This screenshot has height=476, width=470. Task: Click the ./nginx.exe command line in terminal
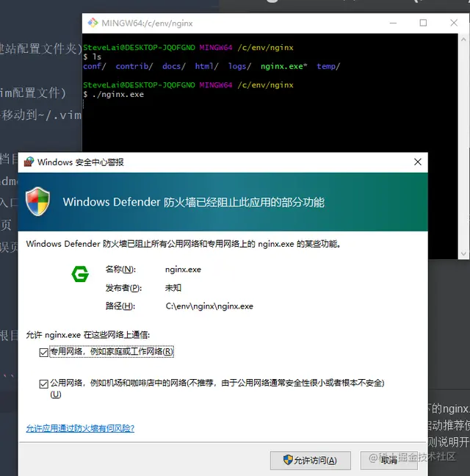(x=114, y=95)
